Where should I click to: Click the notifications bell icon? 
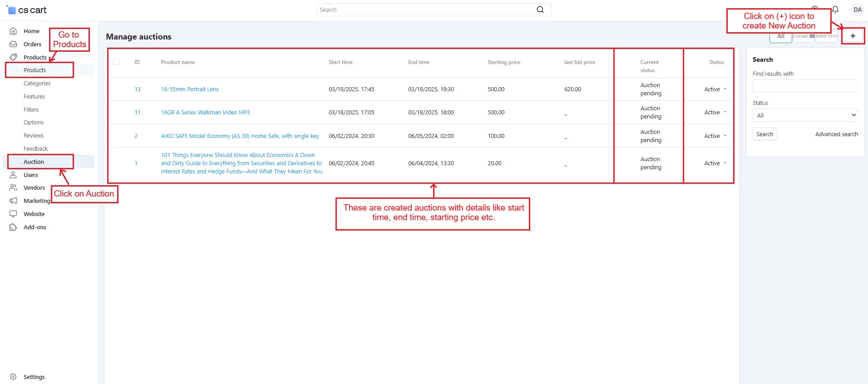[835, 10]
